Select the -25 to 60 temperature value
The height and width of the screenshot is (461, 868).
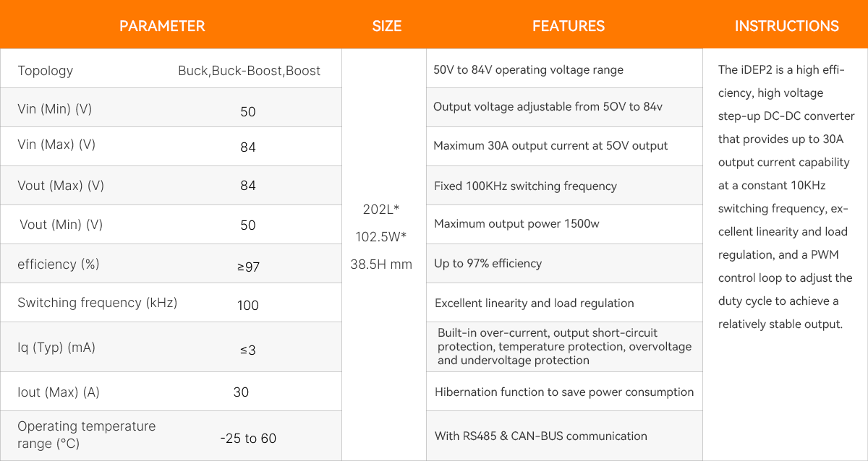pos(248,438)
